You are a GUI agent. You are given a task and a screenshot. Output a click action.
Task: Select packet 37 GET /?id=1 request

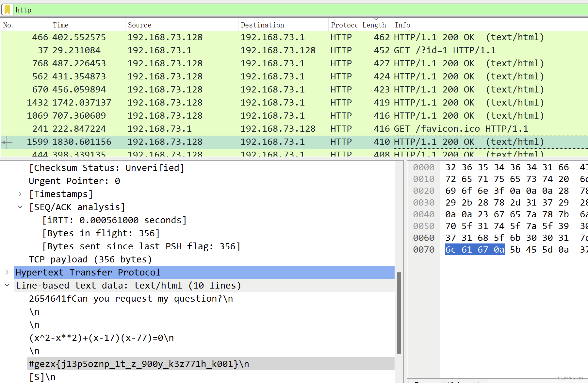(x=294, y=50)
